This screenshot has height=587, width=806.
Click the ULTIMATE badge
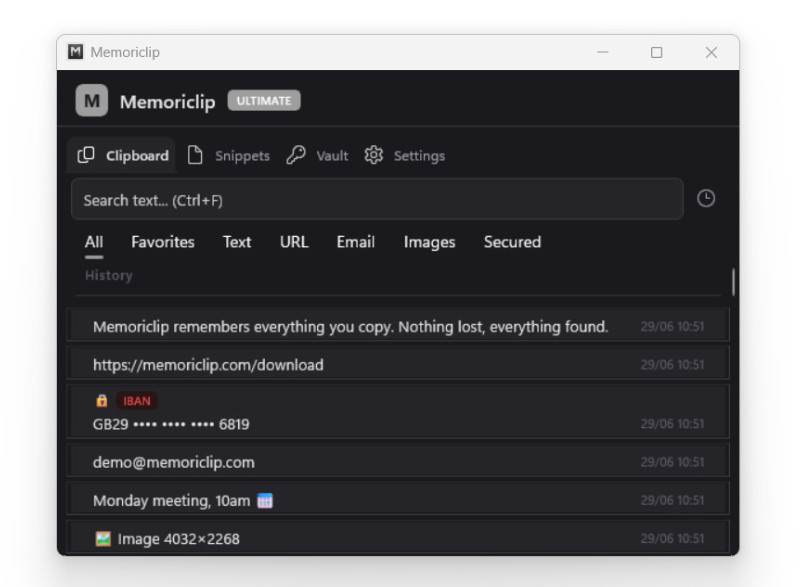coord(264,101)
